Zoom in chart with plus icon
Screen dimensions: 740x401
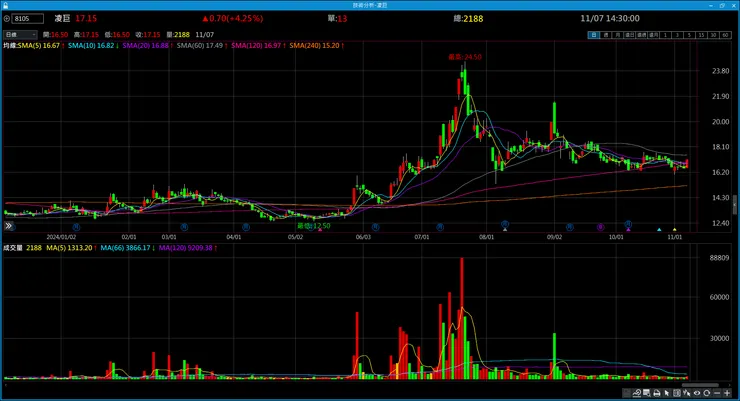(727, 393)
